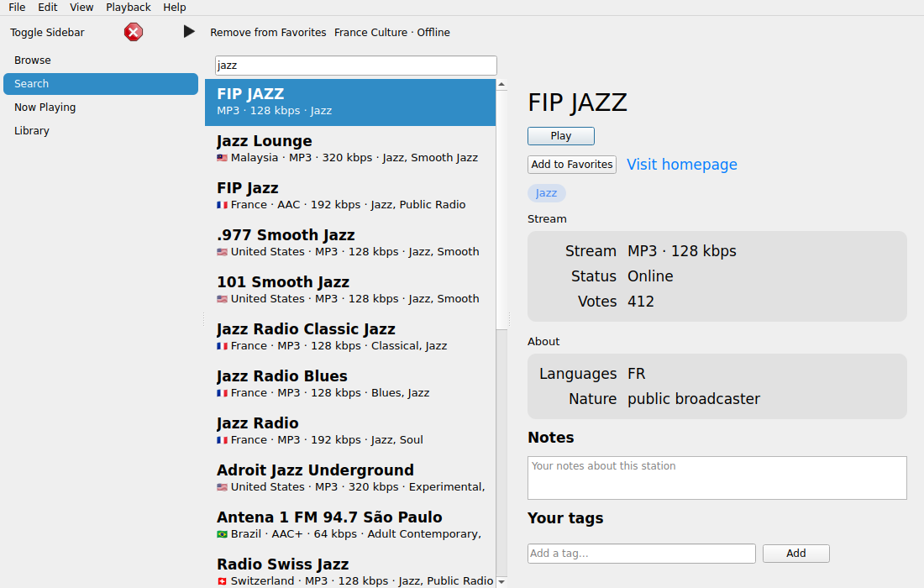Click the station notes text area

point(717,478)
